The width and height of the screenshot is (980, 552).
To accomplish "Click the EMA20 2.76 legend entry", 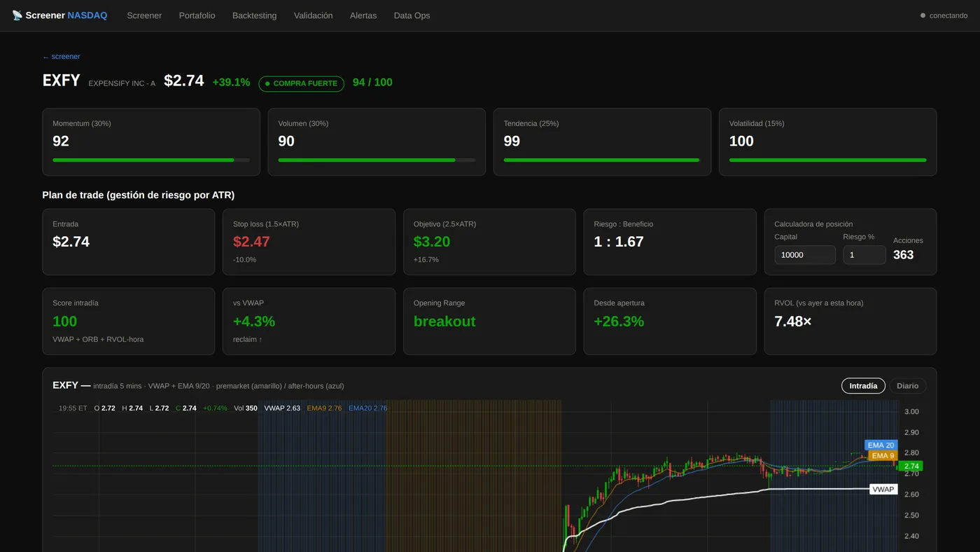I will coord(368,408).
